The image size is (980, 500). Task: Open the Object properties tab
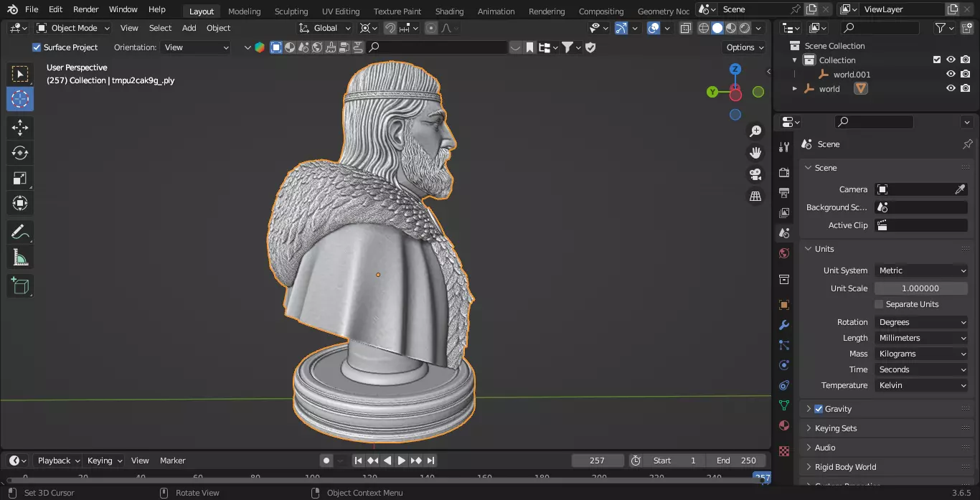tap(784, 305)
